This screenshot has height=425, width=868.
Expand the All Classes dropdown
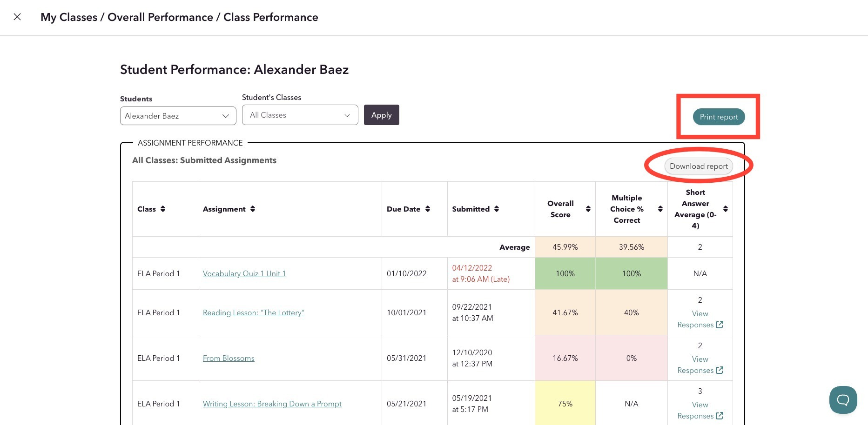(x=300, y=115)
